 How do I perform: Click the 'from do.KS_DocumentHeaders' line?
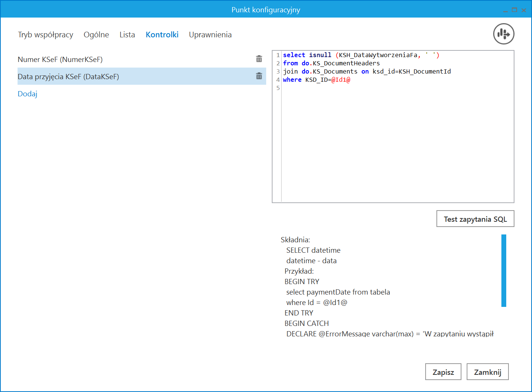point(331,63)
